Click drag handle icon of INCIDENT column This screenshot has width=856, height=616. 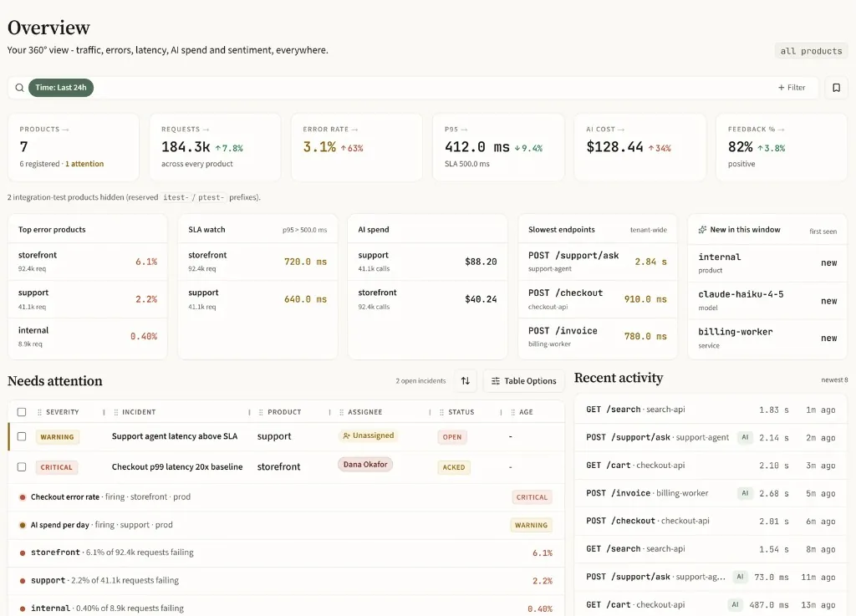(115, 413)
